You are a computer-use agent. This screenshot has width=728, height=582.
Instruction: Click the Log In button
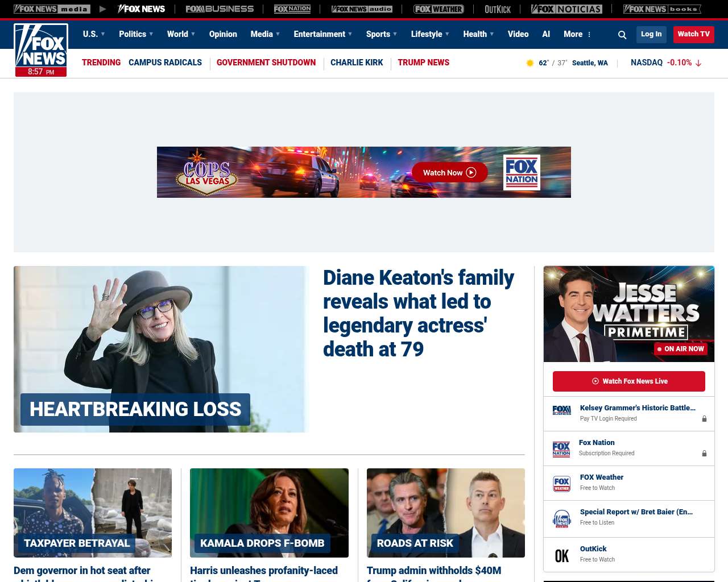click(x=651, y=34)
